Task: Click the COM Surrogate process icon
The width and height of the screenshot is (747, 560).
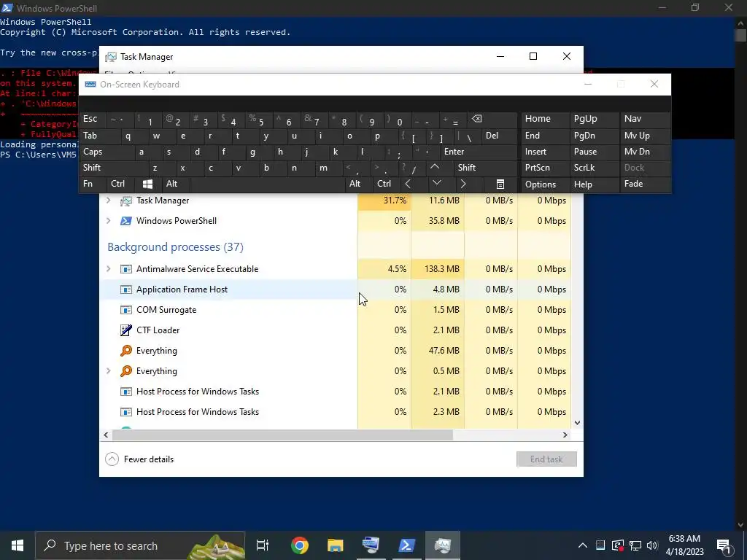Action: coord(125,310)
